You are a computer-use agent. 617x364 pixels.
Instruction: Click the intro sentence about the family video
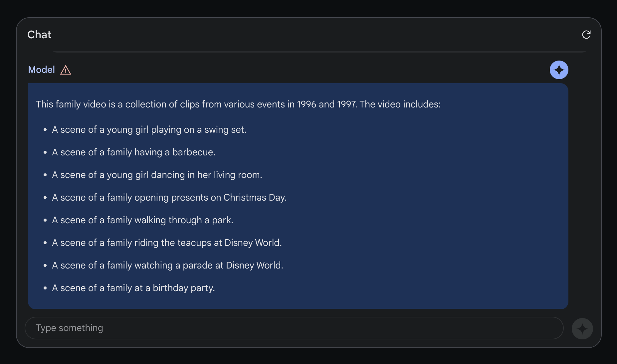tap(238, 104)
